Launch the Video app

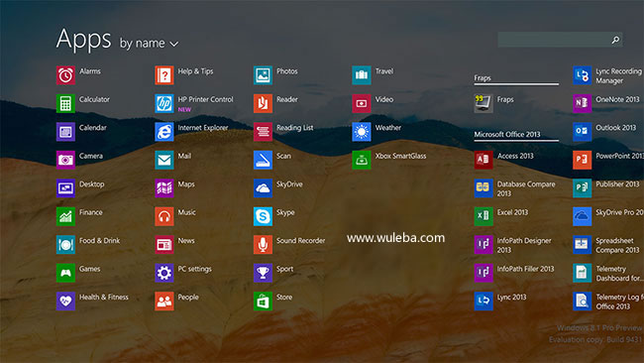point(362,103)
